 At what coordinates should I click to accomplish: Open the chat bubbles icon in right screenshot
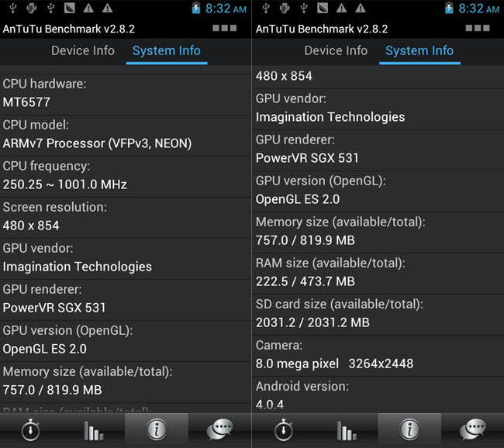[x=473, y=429]
